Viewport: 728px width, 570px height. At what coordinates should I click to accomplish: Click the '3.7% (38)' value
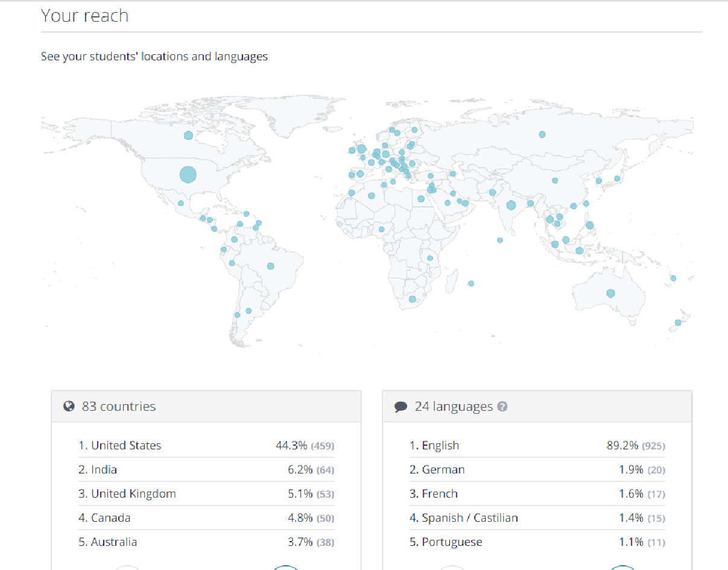point(311,542)
